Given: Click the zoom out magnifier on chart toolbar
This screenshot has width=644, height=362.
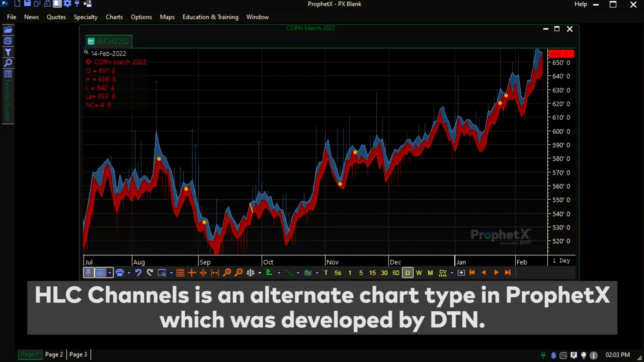Looking at the screenshot, I should pos(238,273).
